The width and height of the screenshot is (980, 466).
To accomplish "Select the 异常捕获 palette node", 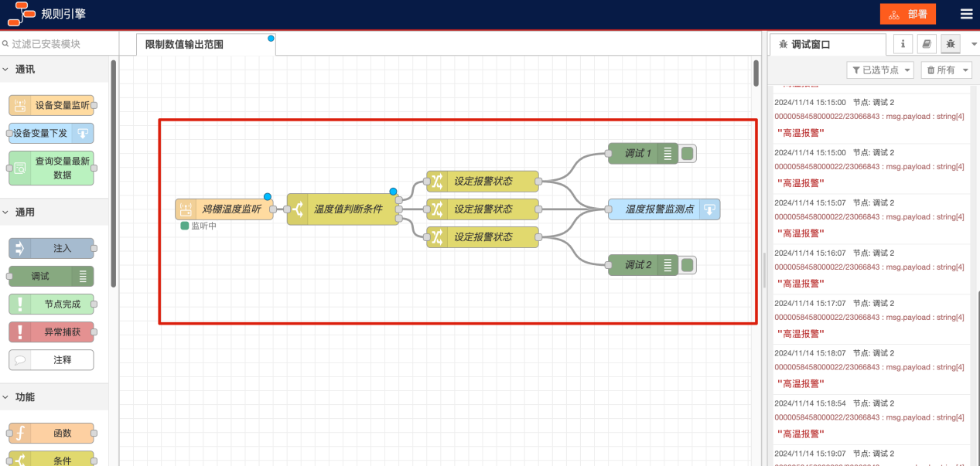I will [51, 332].
